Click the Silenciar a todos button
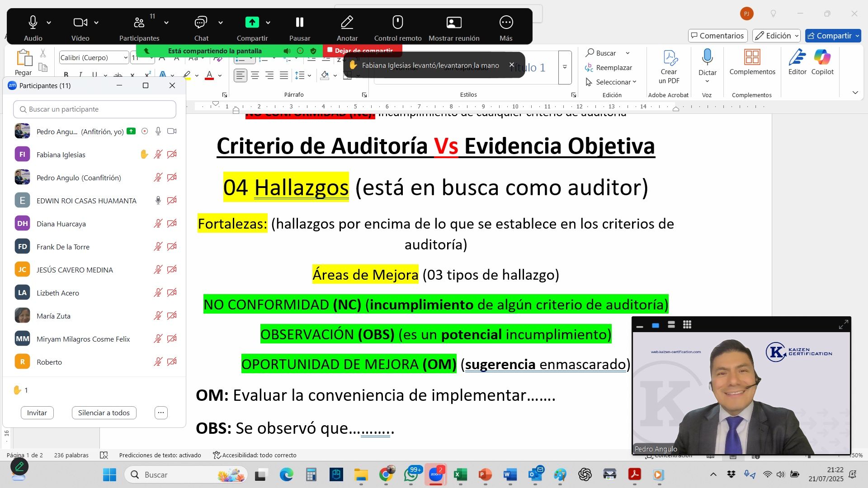The height and width of the screenshot is (488, 868). tap(104, 413)
